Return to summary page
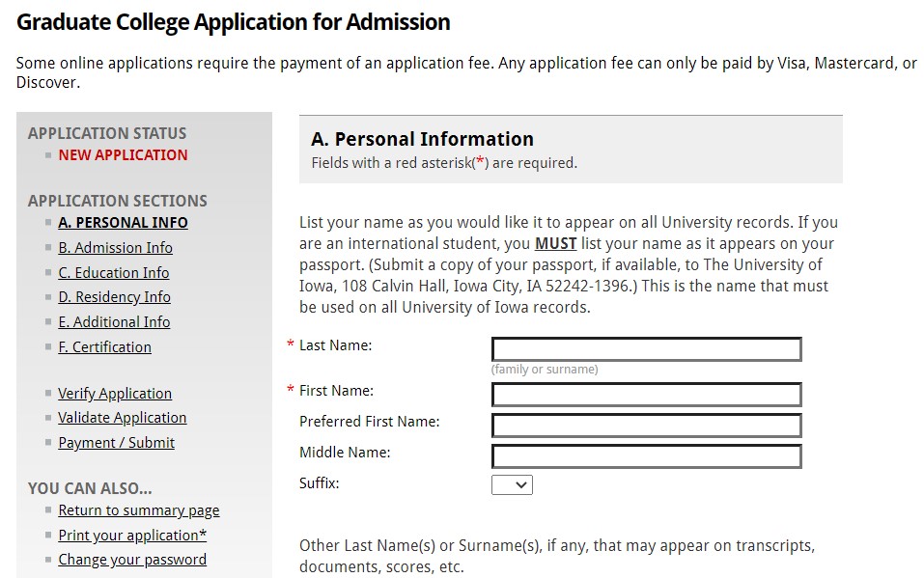924x578 pixels. click(138, 509)
